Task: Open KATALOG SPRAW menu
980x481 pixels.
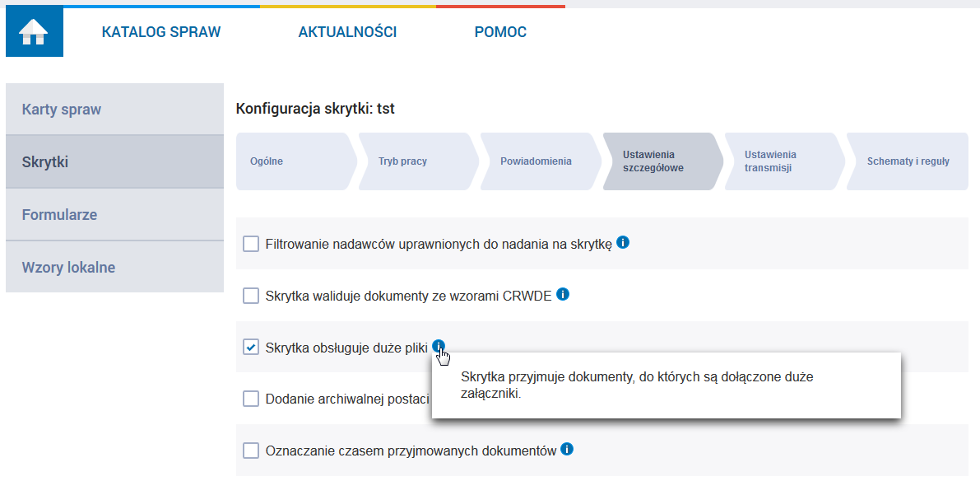Action: click(161, 32)
